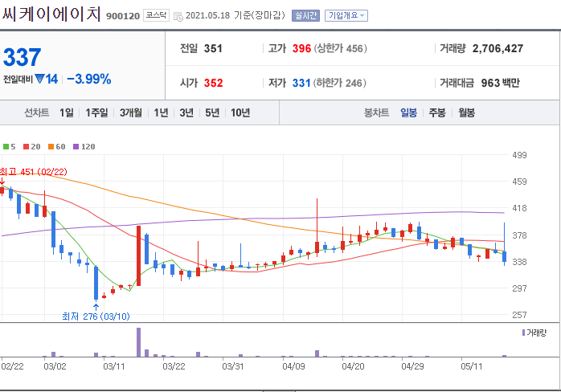The width and height of the screenshot is (561, 392).
Task: Click the 시가 value 352
Action: pos(213,83)
